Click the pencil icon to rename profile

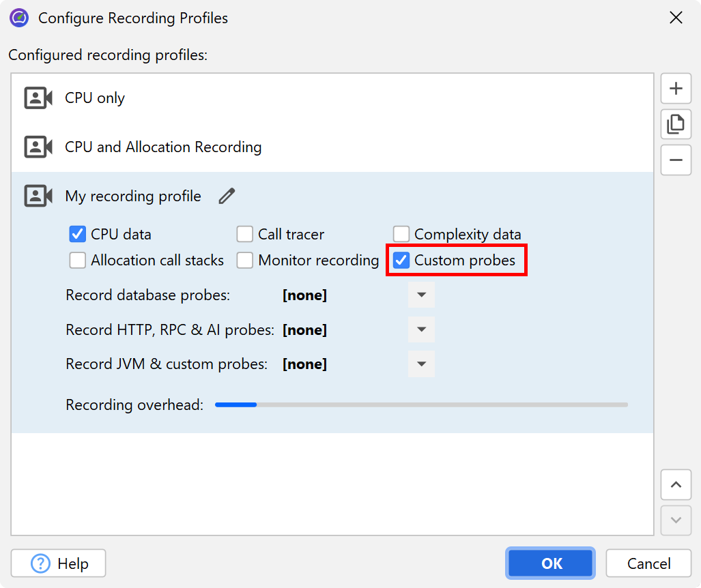pyautogui.click(x=227, y=196)
